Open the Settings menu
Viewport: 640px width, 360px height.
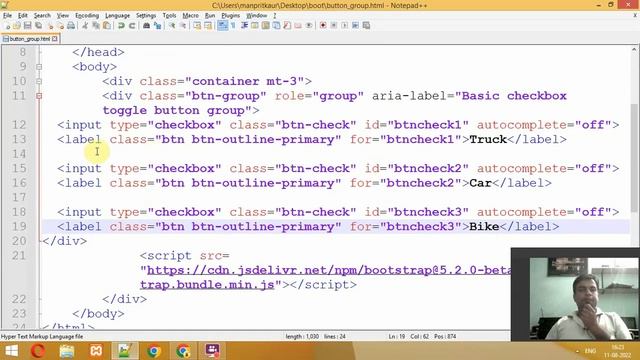[146, 16]
